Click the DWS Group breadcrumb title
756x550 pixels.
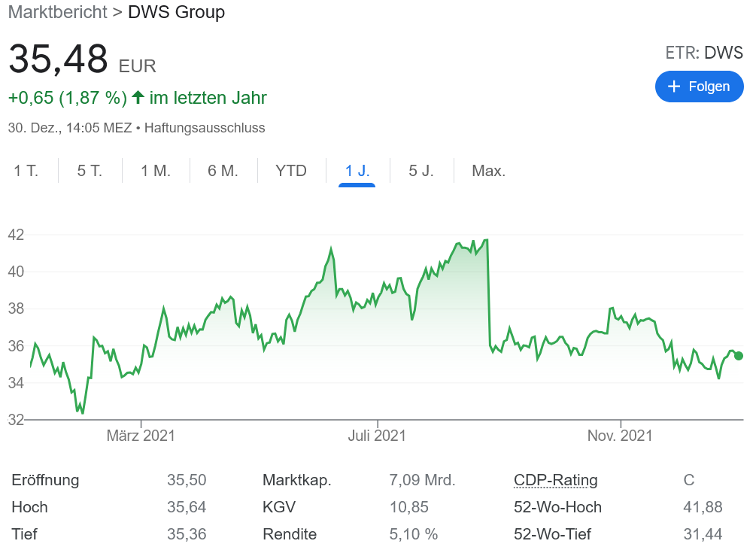tap(176, 13)
